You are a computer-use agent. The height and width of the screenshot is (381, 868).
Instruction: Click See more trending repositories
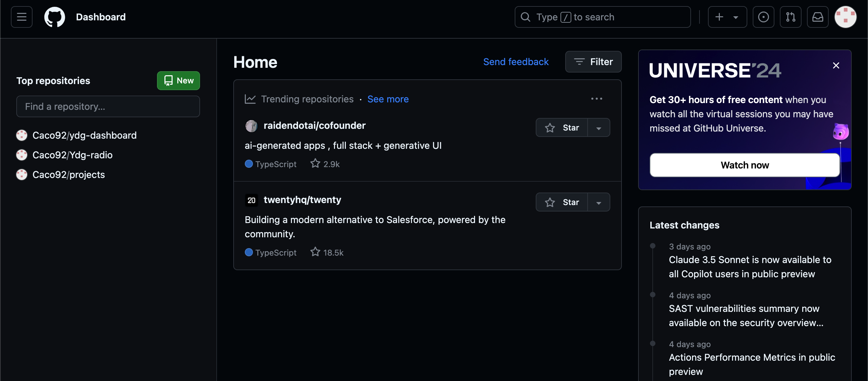click(388, 99)
